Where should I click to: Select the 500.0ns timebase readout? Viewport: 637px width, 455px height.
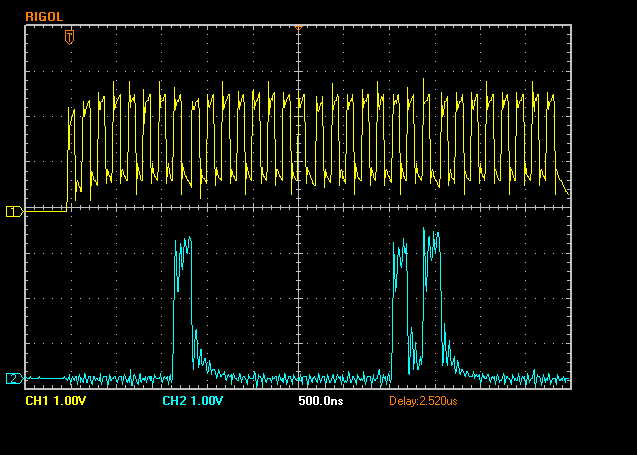(321, 401)
